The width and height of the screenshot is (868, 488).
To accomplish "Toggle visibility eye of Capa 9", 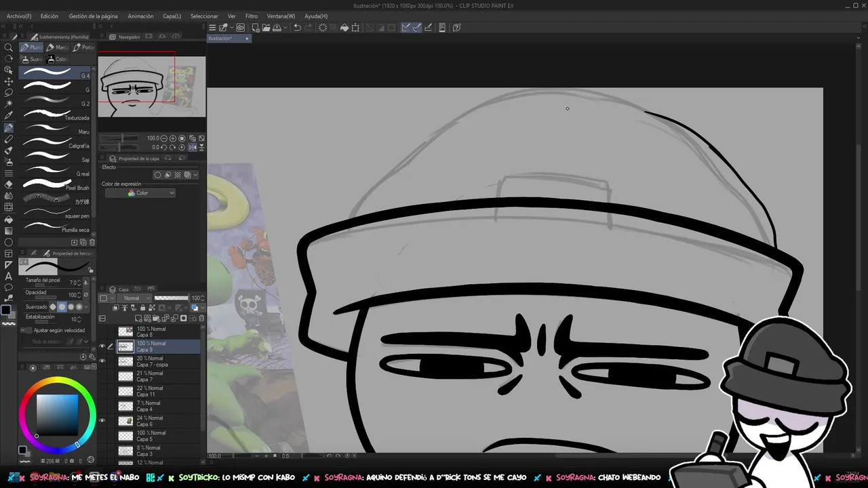I will (102, 346).
